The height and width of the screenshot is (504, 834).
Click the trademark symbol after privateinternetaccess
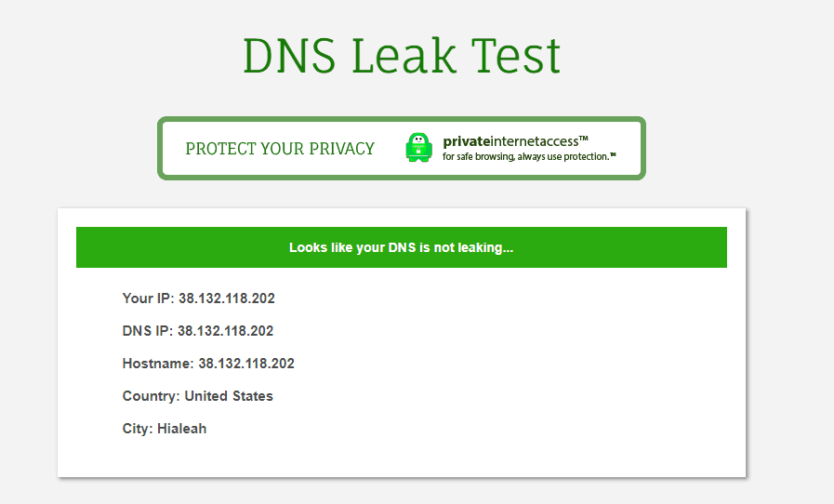point(584,139)
